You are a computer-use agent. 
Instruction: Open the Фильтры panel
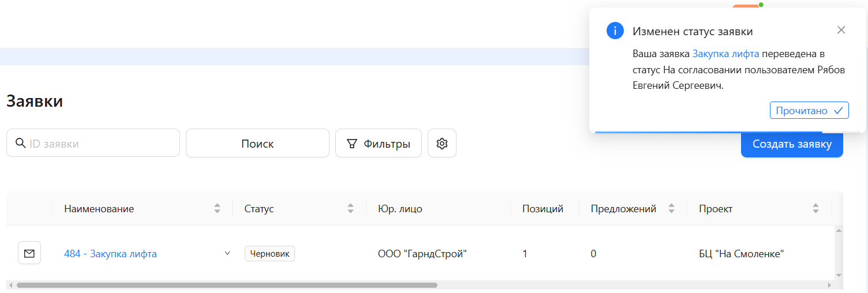tap(379, 144)
